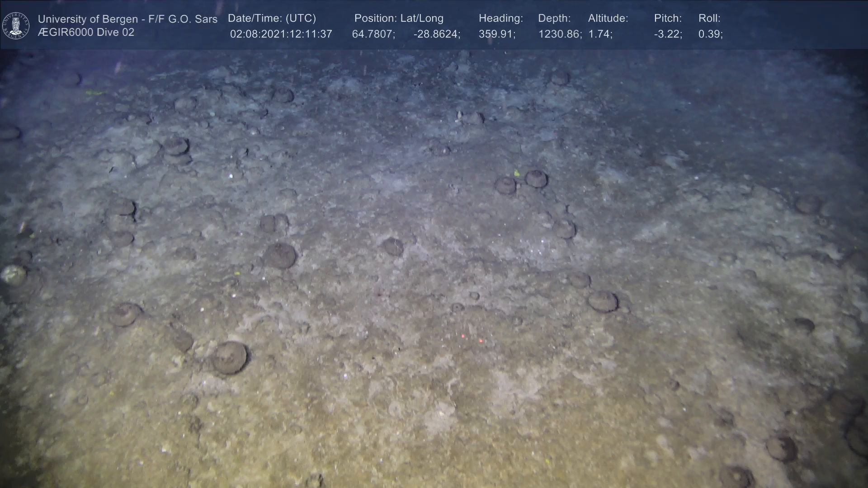Click the depth value 1230.86
This screenshot has width=868, height=488.
560,34
